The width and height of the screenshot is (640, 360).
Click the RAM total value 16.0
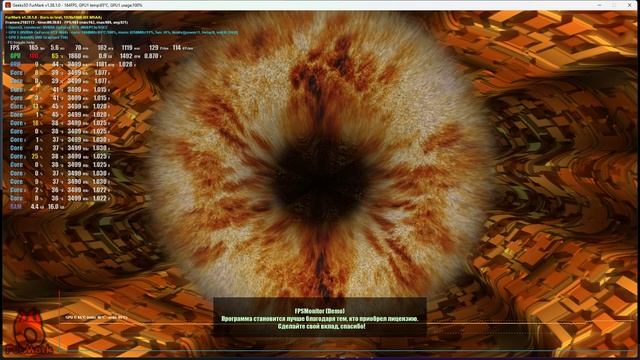[x=53, y=207]
